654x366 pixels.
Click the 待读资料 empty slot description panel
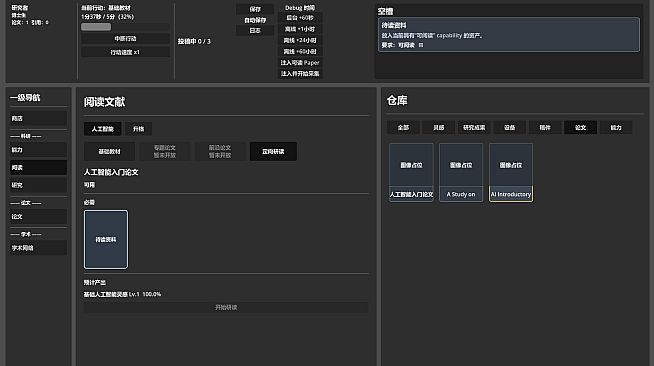(508, 35)
